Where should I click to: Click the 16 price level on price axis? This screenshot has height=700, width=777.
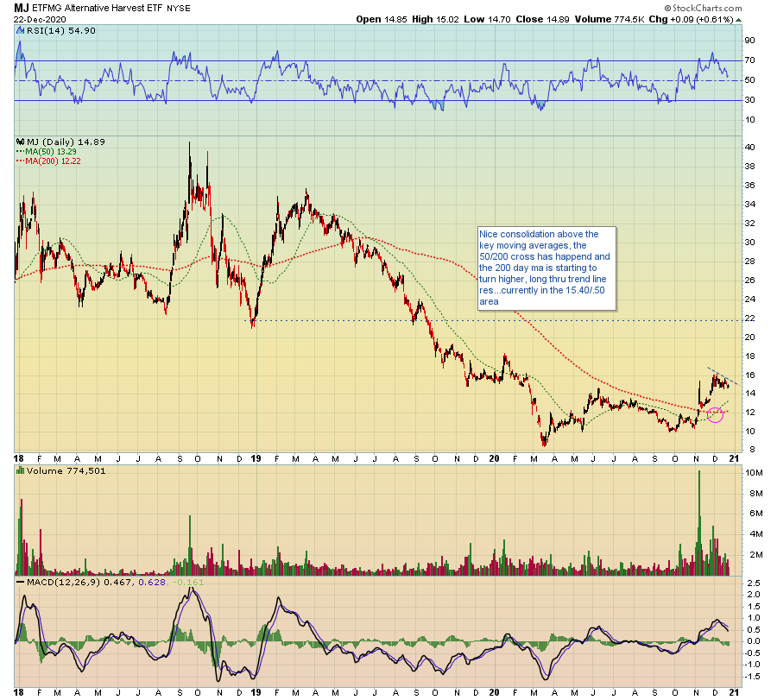coord(749,375)
